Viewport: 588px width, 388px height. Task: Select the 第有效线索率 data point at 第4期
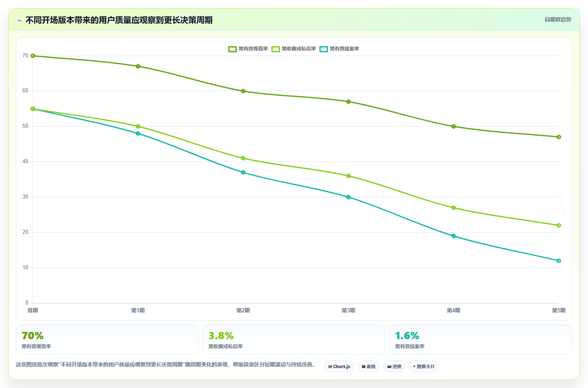pyautogui.click(x=454, y=236)
